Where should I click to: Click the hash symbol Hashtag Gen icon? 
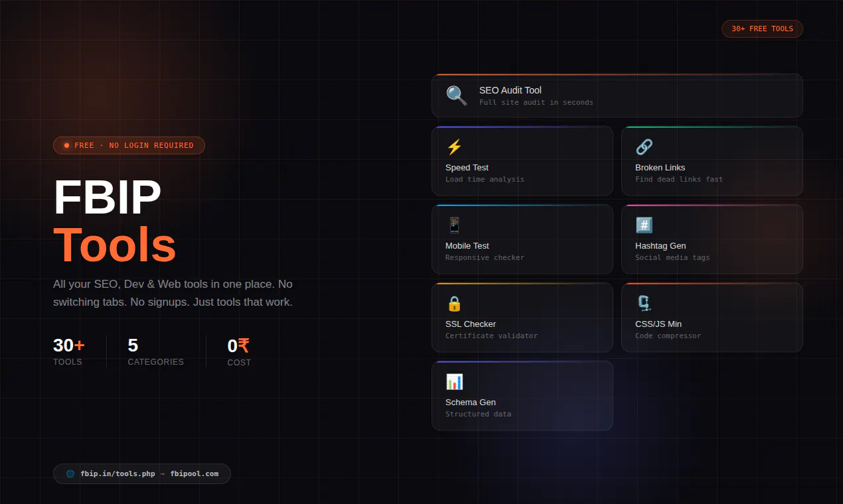pyautogui.click(x=644, y=225)
